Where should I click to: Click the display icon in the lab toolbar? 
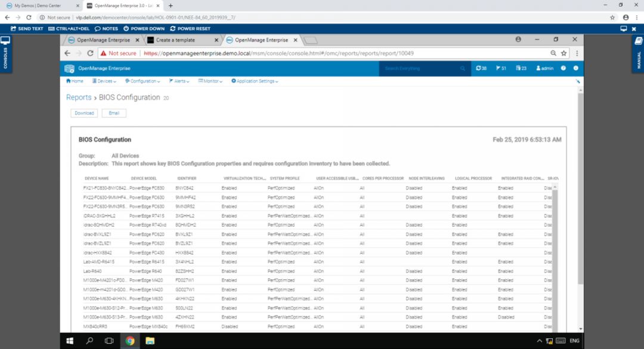624,29
